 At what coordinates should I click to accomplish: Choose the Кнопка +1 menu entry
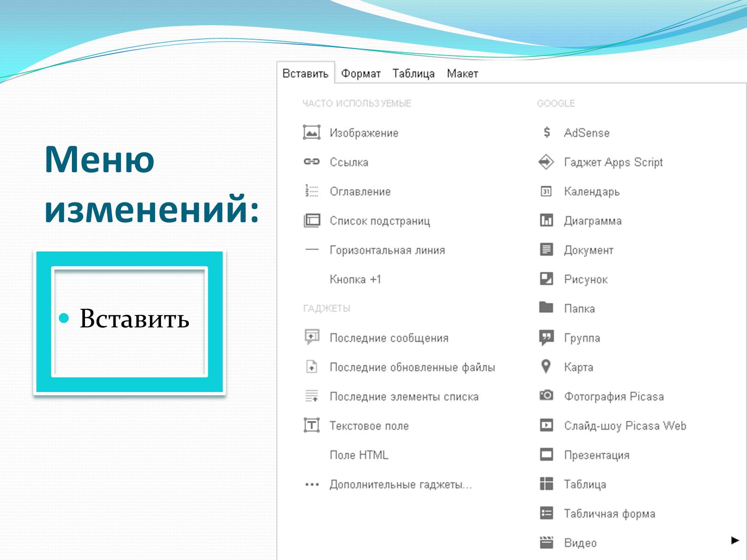[355, 279]
